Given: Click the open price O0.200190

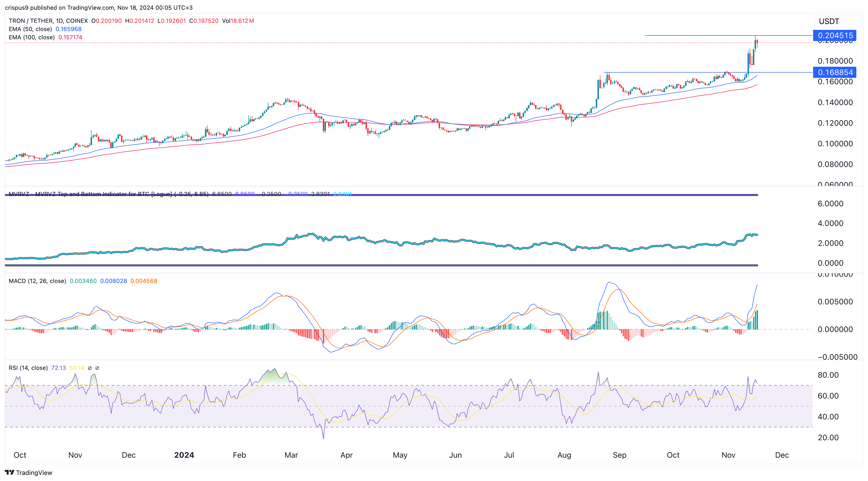Looking at the screenshot, I should coord(106,21).
